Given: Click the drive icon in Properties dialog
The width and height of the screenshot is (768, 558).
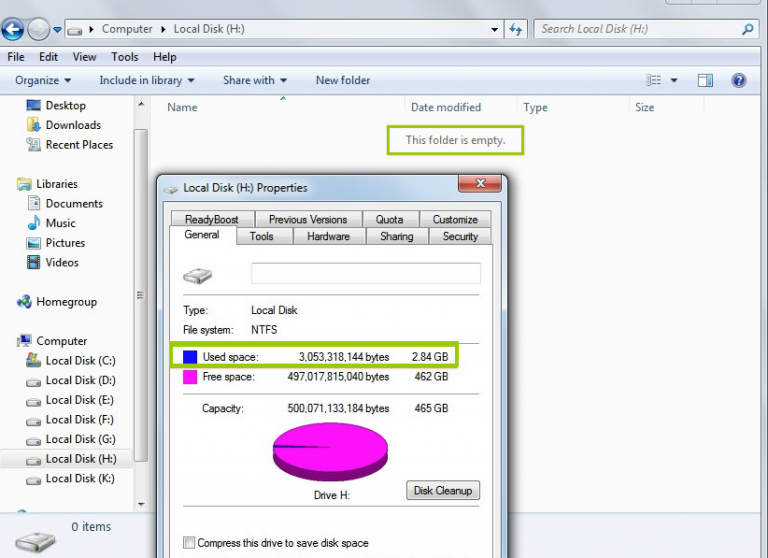Looking at the screenshot, I should pos(197,276).
